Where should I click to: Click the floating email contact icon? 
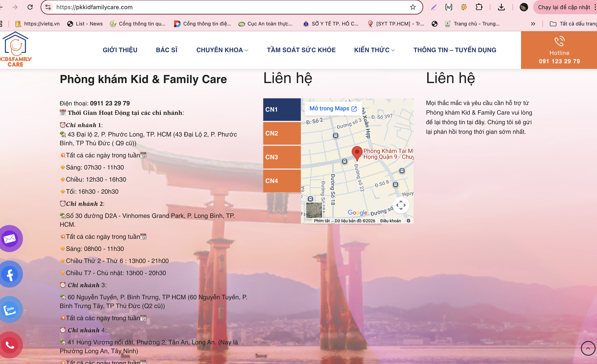point(10,239)
